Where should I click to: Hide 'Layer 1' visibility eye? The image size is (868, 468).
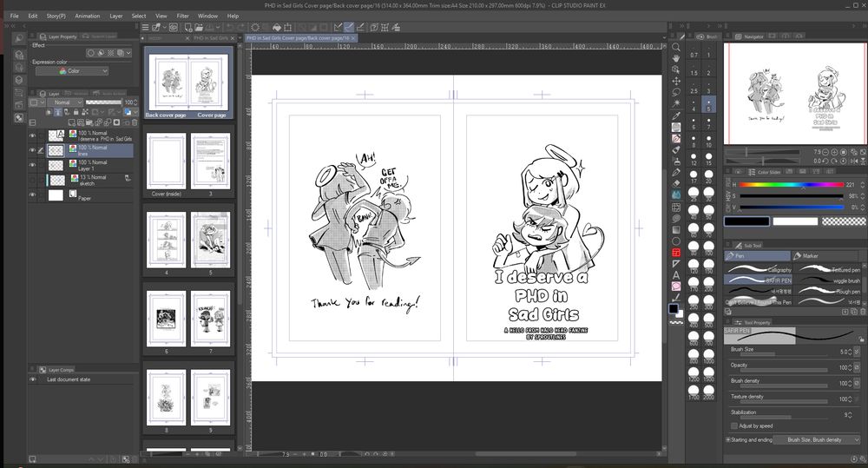click(32, 165)
